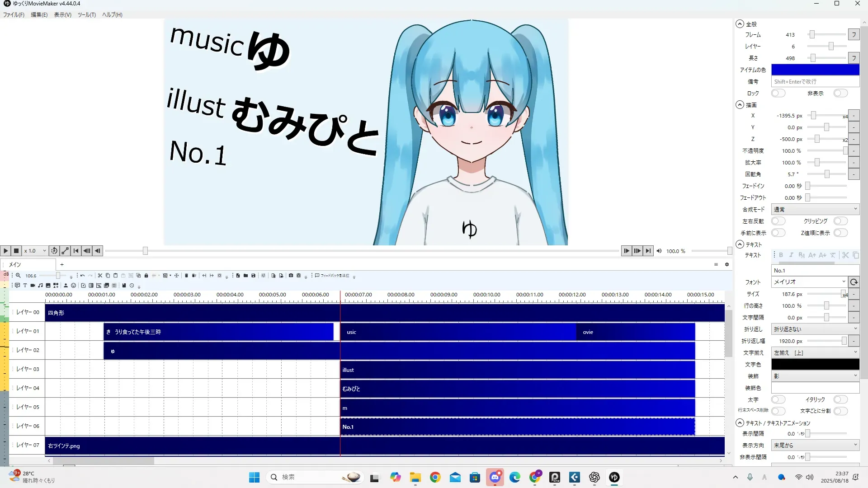Click the undo arrow icon
This screenshot has width=868, height=488.
pos(82,275)
